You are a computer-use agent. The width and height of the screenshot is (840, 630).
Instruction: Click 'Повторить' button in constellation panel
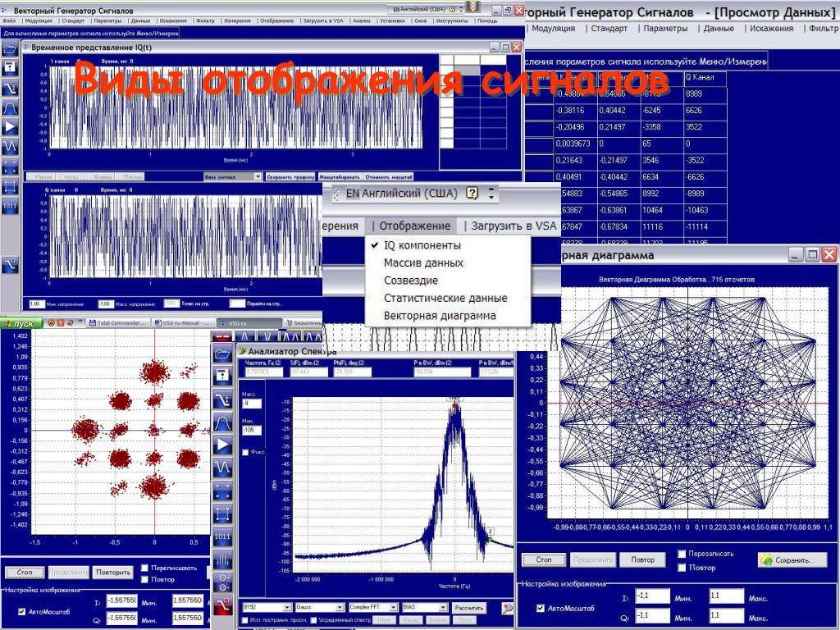pos(113,573)
